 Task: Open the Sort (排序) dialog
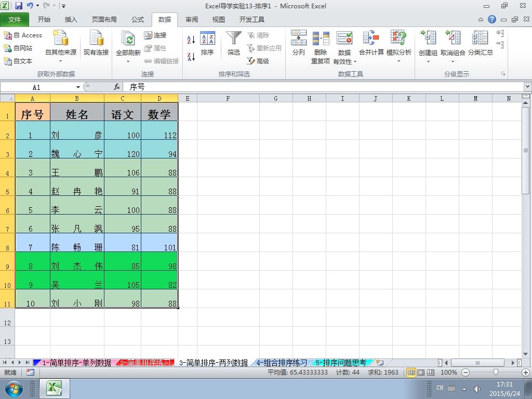click(207, 43)
